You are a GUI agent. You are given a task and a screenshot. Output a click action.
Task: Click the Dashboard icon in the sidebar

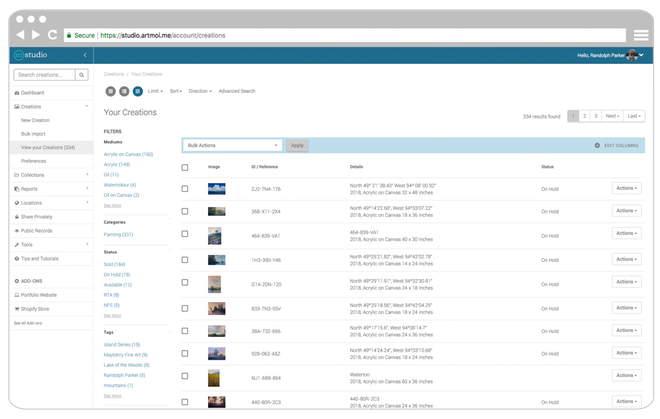click(16, 93)
